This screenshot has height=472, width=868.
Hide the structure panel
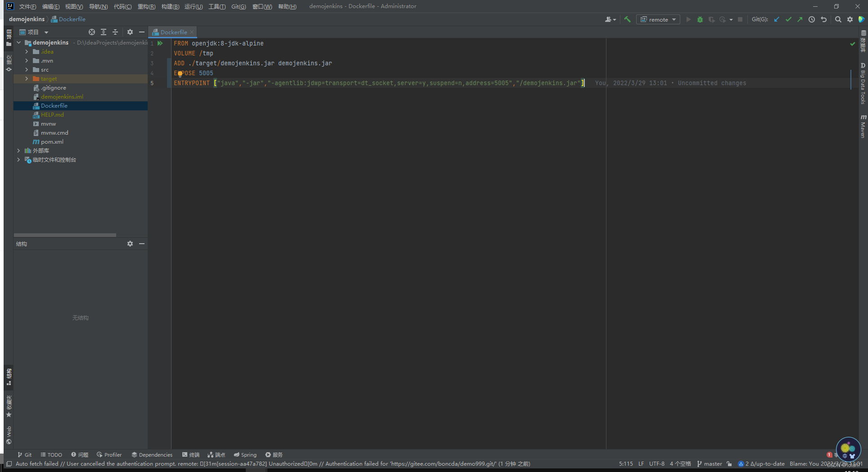[142, 244]
